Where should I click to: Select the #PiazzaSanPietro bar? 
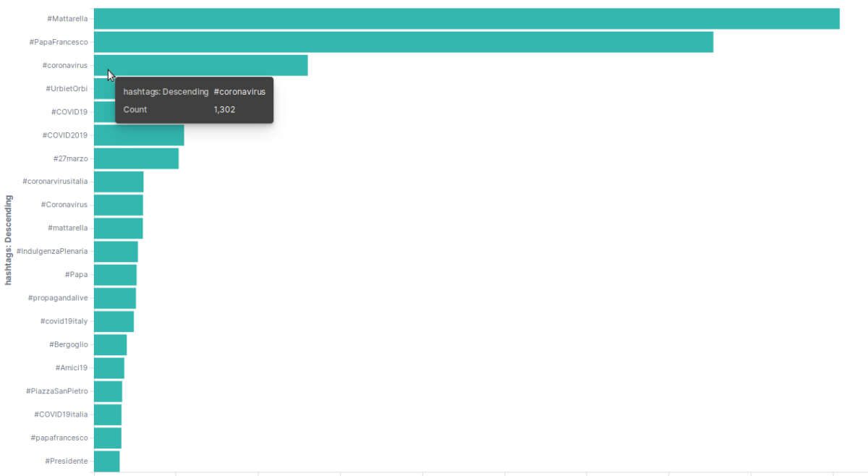tap(108, 391)
